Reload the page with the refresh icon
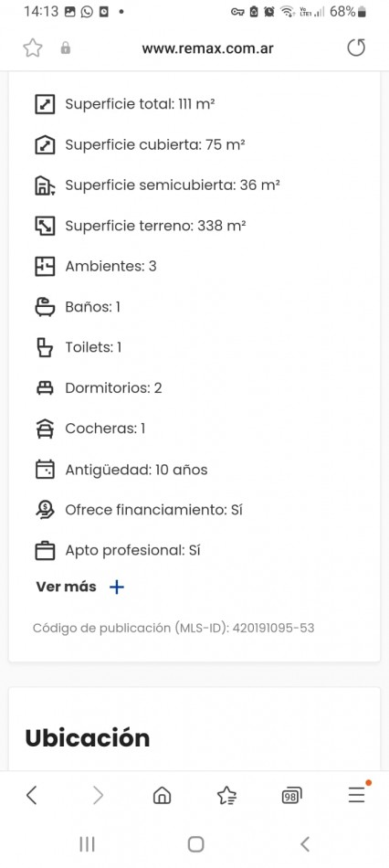Viewport: 389px width, 868px height. click(356, 48)
